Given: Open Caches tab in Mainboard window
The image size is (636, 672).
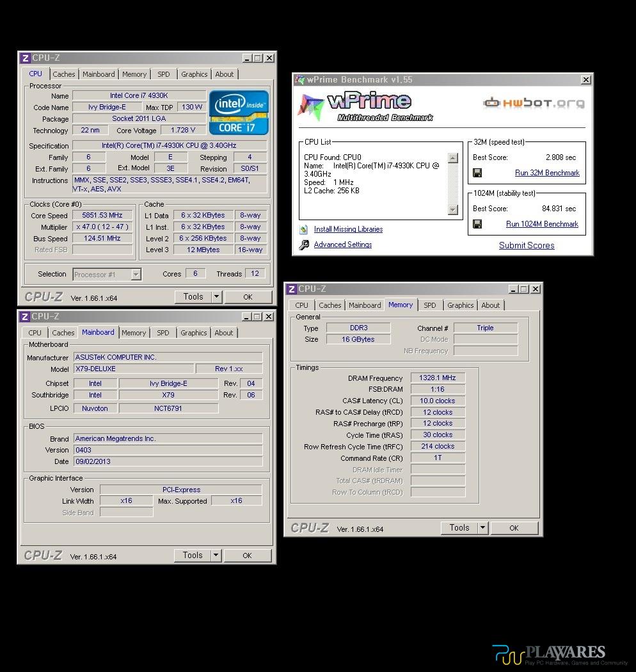Looking at the screenshot, I should [63, 333].
